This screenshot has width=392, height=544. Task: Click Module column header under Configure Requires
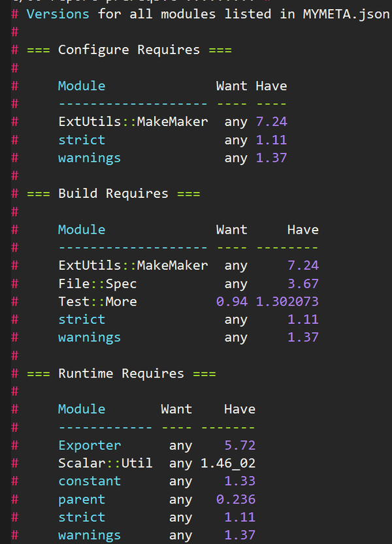(82, 86)
